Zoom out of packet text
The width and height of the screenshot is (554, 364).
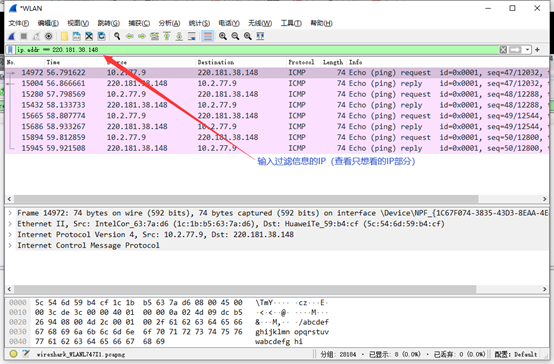click(235, 36)
